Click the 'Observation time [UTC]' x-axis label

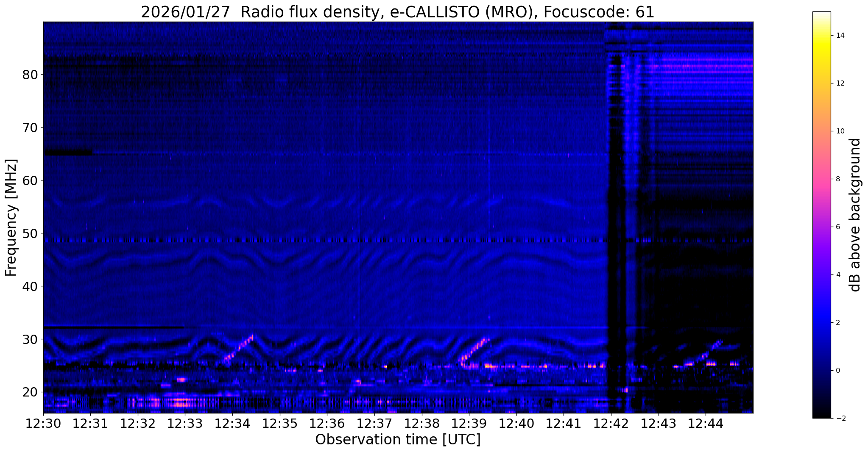(398, 440)
